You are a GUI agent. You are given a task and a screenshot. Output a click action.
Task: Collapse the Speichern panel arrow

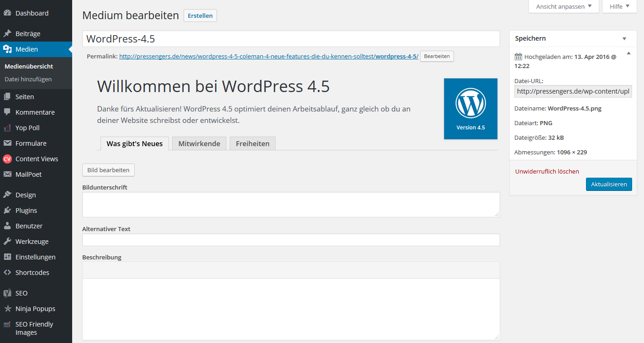624,39
